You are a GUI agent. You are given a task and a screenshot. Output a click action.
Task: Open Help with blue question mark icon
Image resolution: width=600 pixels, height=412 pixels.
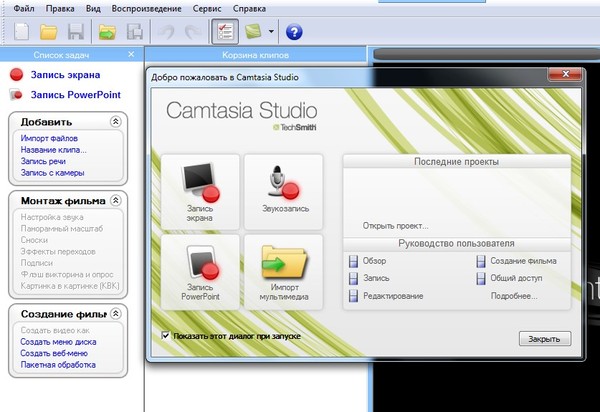pos(294,32)
